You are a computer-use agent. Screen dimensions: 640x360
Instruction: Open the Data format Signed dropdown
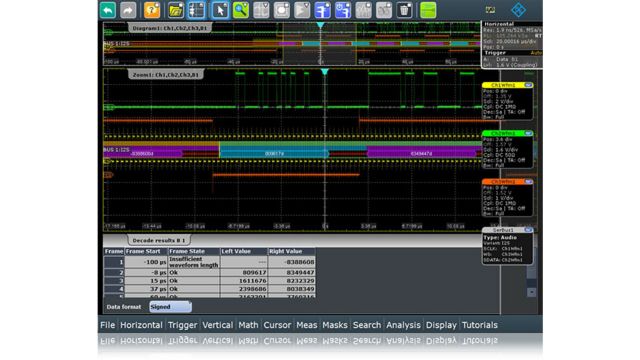point(170,307)
